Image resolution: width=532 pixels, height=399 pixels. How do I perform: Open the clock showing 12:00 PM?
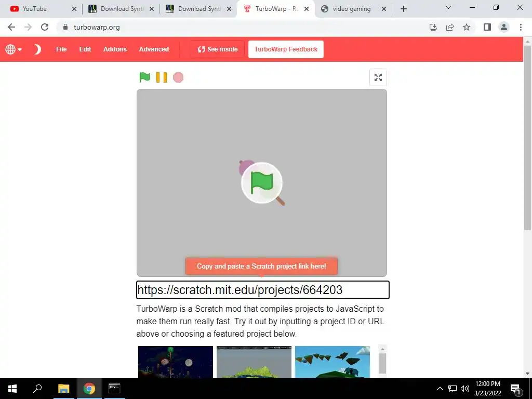487,389
